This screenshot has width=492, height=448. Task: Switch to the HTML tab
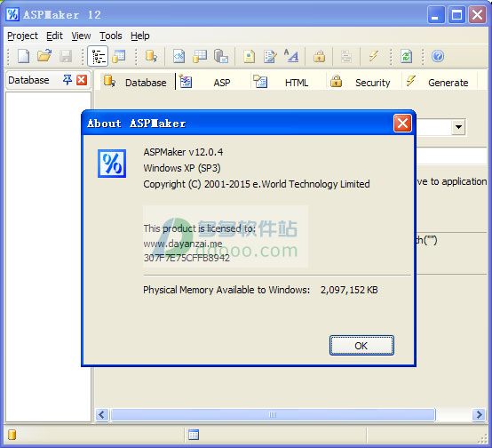289,82
